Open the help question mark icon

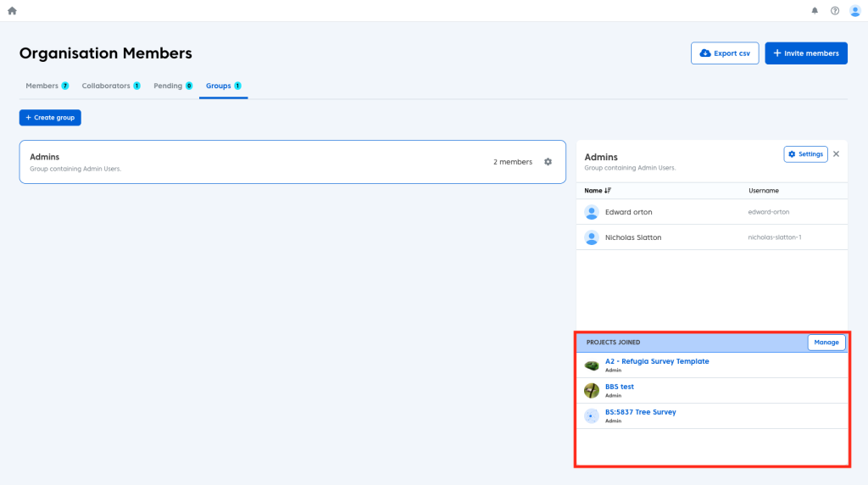(835, 11)
